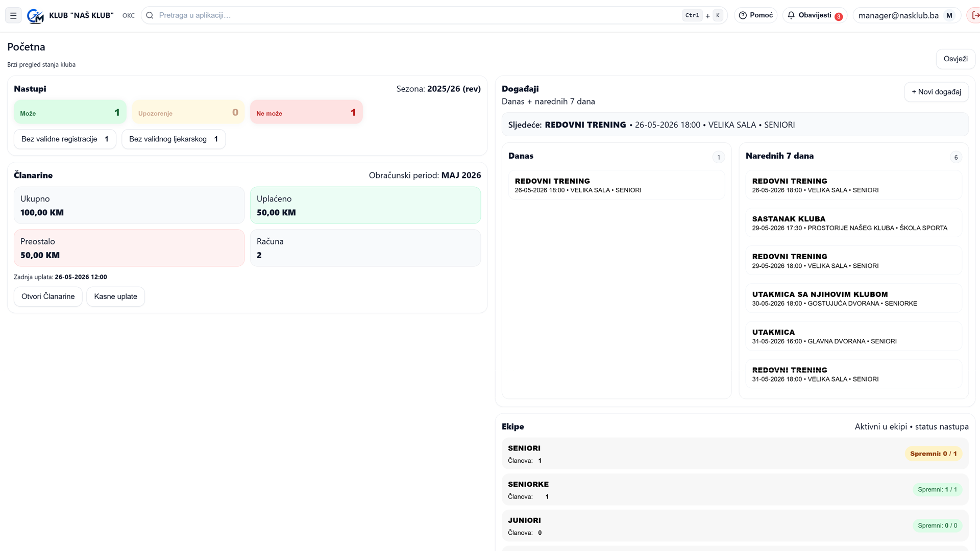Focus the app search field
The width and height of the screenshot is (980, 551).
pyautogui.click(x=434, y=15)
